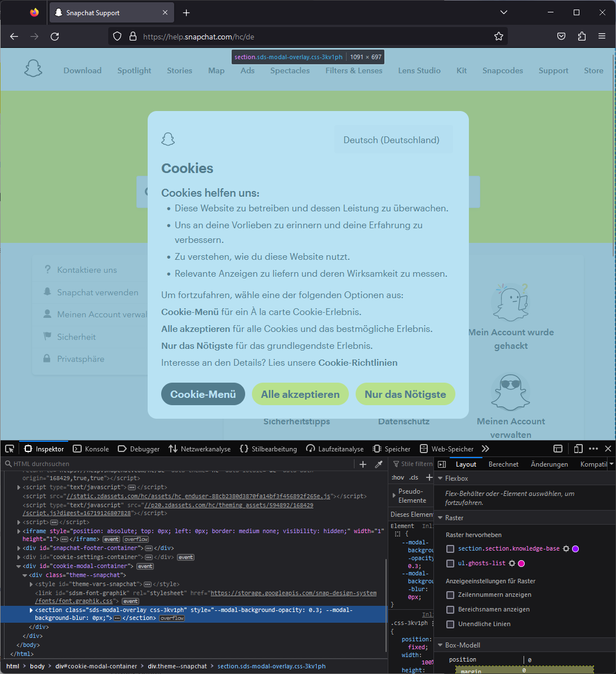Image resolution: width=616 pixels, height=674 pixels.
Task: Open the tracking protection shield icon
Action: pyautogui.click(x=117, y=36)
